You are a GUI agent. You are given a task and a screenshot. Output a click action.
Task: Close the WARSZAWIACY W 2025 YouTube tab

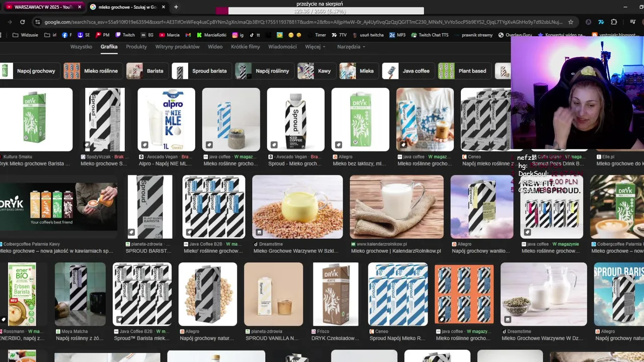pyautogui.click(x=79, y=7)
